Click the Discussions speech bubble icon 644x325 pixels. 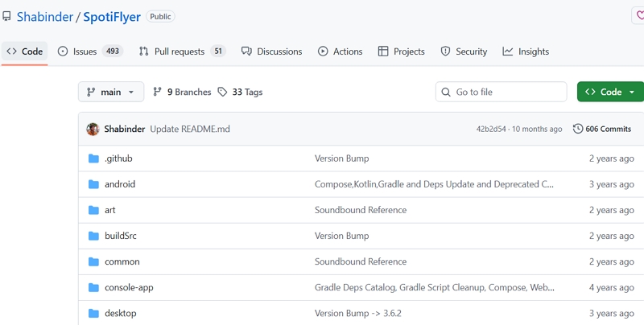click(246, 51)
